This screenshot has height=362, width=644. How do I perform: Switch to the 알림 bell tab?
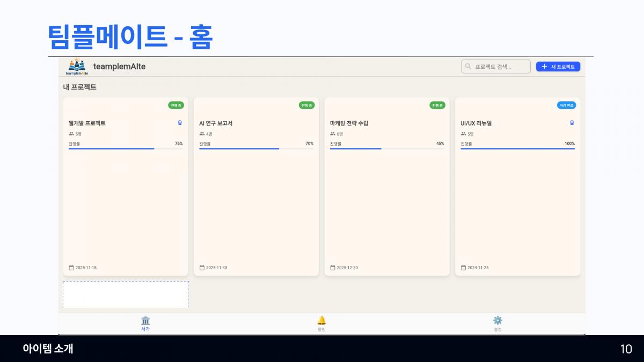321,323
